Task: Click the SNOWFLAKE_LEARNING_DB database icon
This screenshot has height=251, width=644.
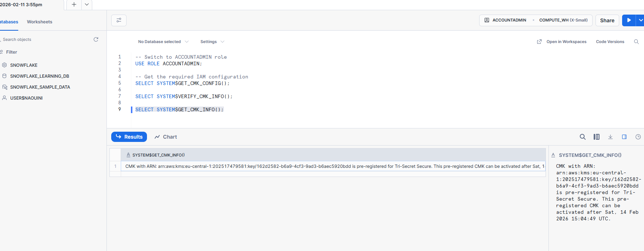Action: (x=4, y=76)
